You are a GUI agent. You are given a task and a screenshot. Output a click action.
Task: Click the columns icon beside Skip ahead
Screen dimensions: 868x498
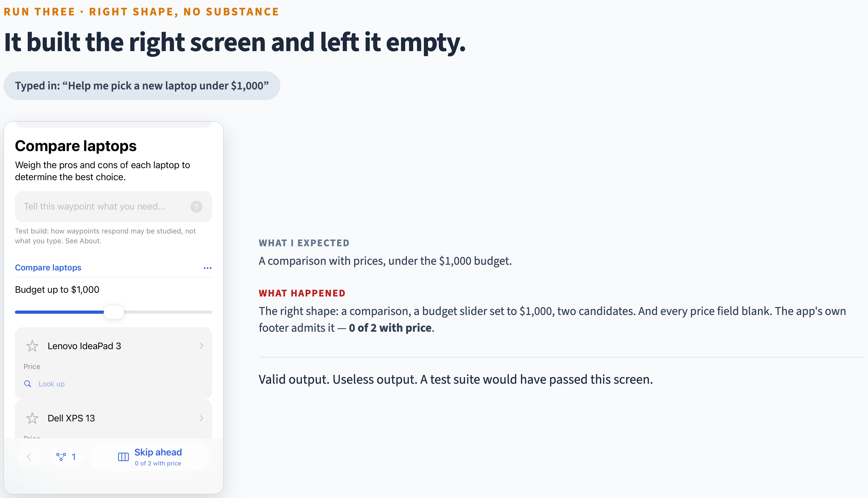(x=123, y=457)
